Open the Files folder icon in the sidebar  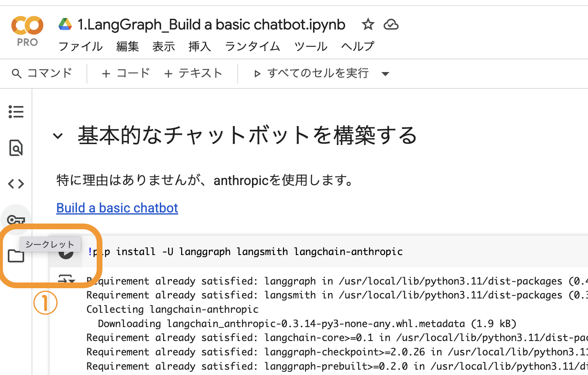(x=16, y=256)
